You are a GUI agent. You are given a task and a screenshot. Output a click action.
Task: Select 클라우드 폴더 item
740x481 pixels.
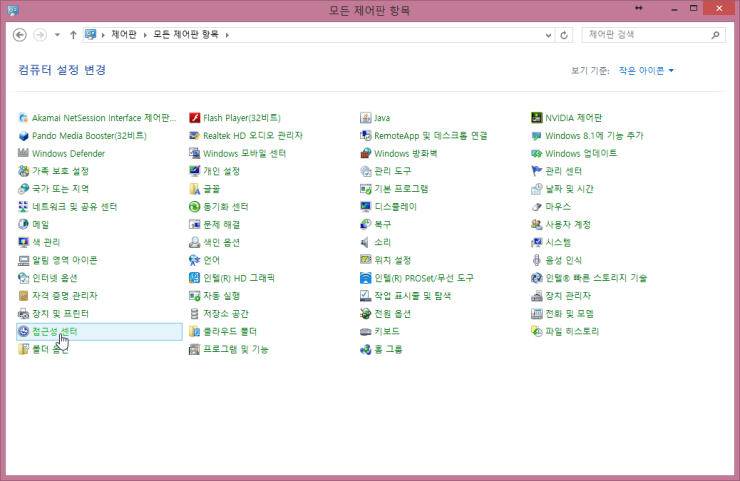pos(230,331)
